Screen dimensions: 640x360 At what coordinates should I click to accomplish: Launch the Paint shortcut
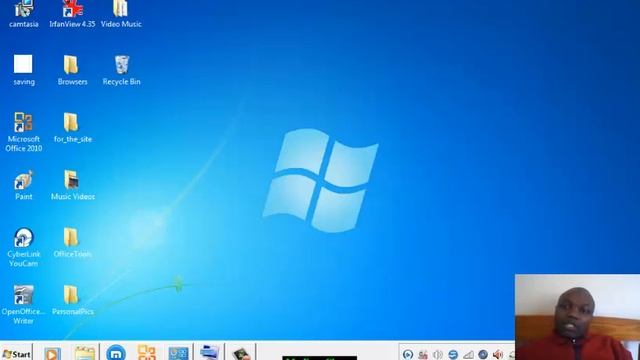[23, 185]
